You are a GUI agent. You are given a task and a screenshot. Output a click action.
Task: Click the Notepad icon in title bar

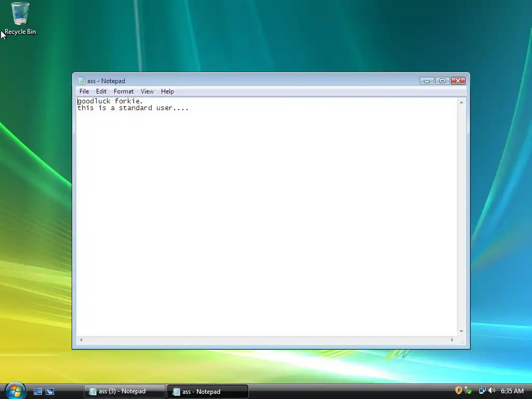click(82, 81)
